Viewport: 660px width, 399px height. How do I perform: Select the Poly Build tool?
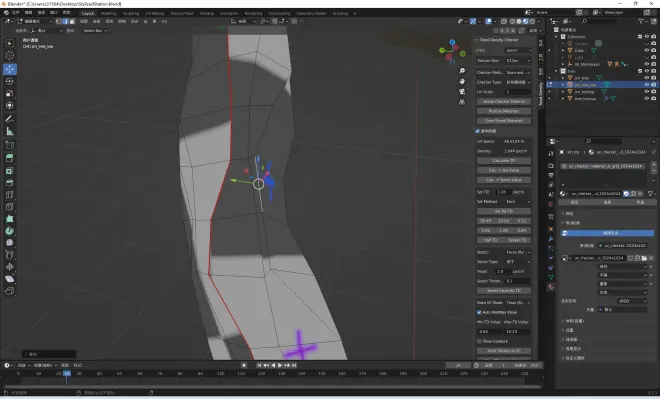point(10,219)
